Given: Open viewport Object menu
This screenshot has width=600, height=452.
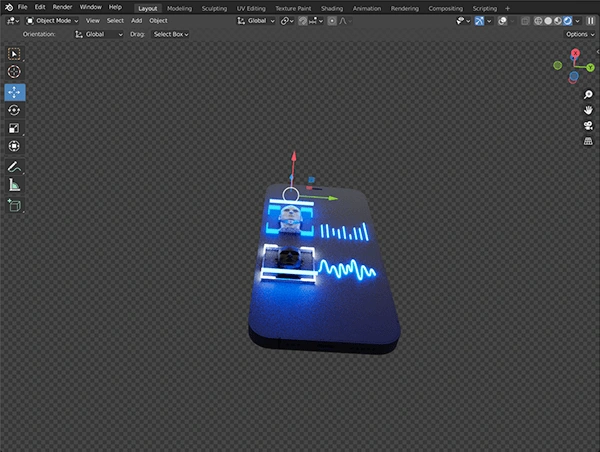Looking at the screenshot, I should pos(158,21).
